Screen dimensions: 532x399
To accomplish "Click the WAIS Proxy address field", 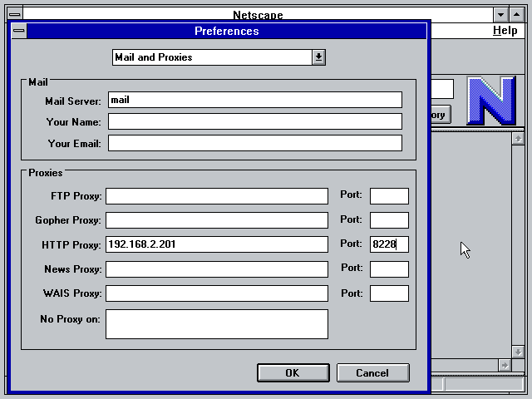I will tap(217, 293).
